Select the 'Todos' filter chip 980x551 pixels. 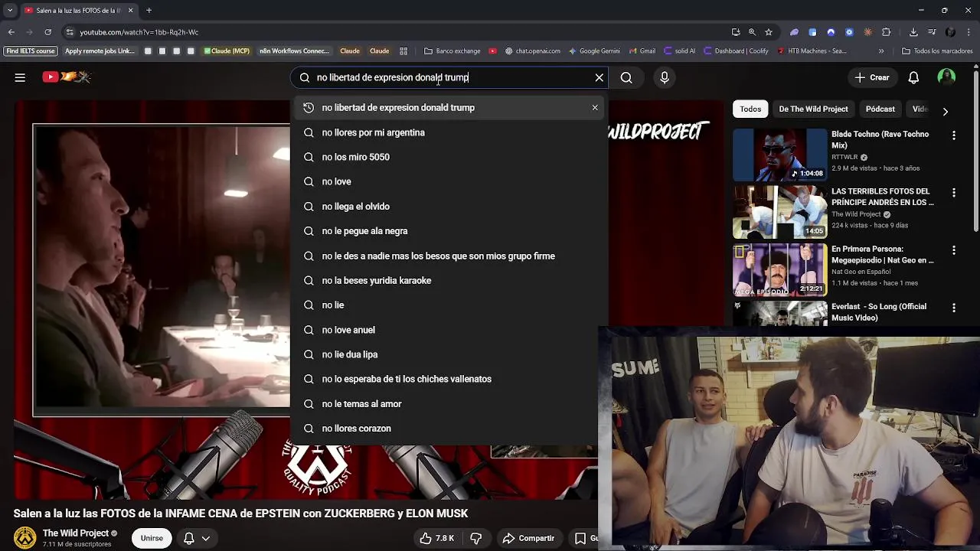750,109
